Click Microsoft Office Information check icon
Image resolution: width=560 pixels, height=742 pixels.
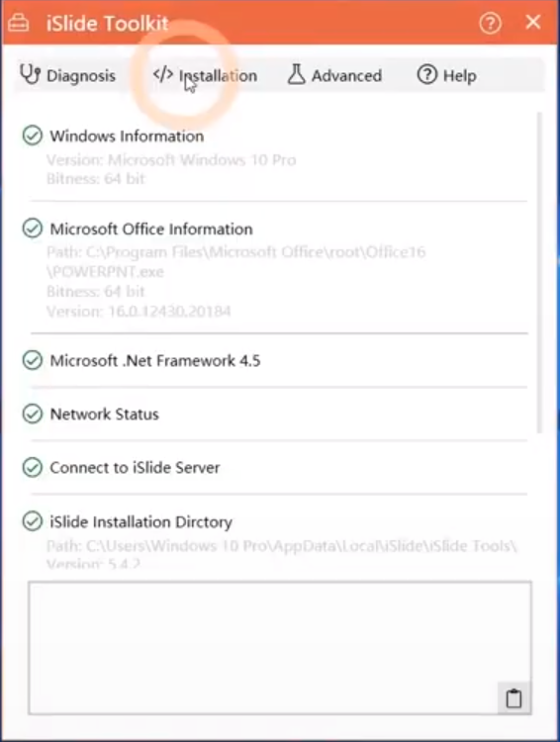tap(33, 229)
